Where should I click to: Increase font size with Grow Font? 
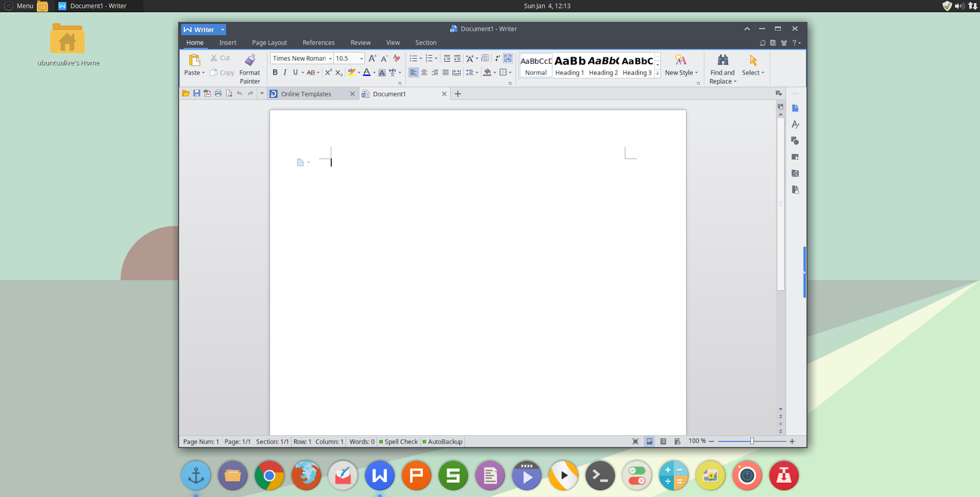click(x=372, y=59)
